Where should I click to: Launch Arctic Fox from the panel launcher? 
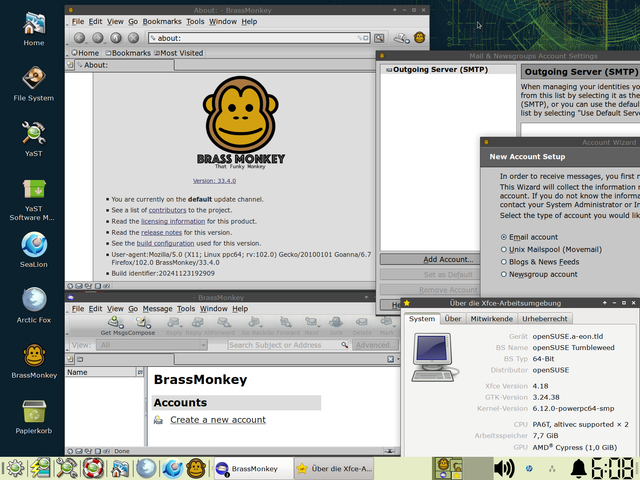point(146,468)
